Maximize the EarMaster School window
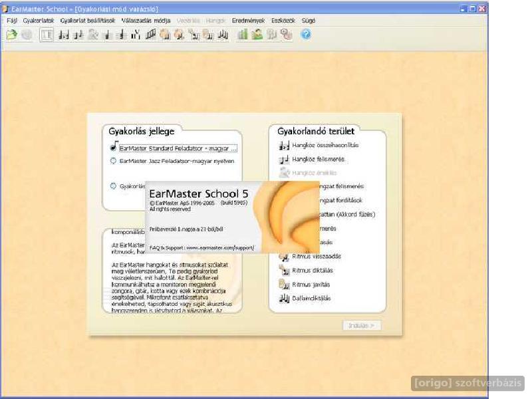Screen dimensions: 532x399 coord(472,9)
